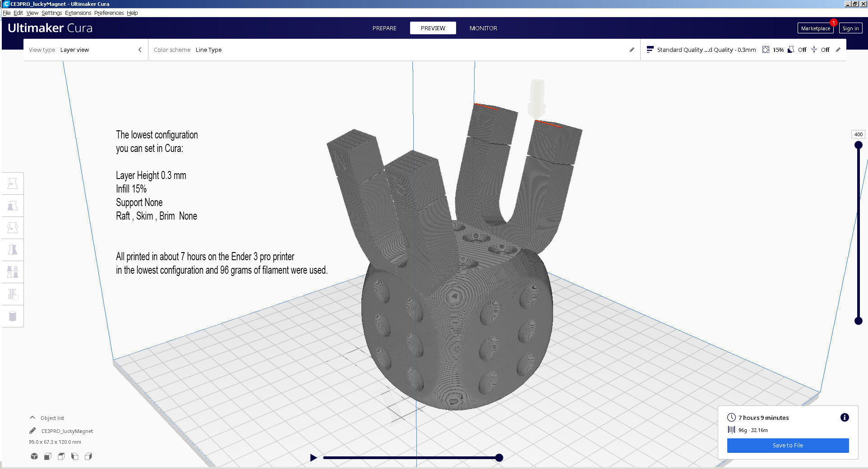868x469 pixels.
Task: Click the 96g · 32.16m material text
Action: pyautogui.click(x=753, y=430)
